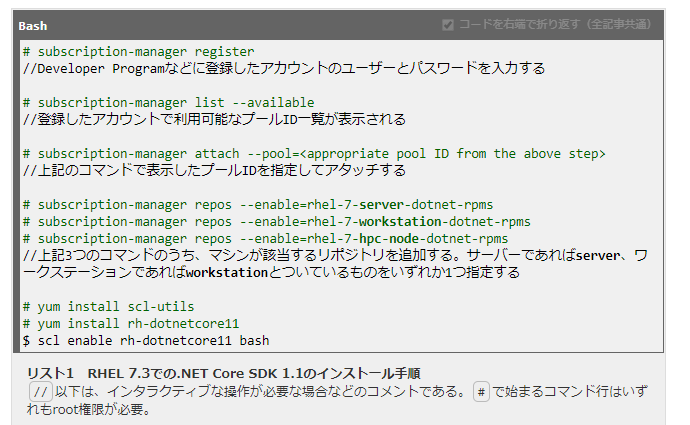Click the rhel-7-workstation-dotnet-rpms repos line
Image resolution: width=690 pixels, height=425 pixels.
tap(277, 222)
